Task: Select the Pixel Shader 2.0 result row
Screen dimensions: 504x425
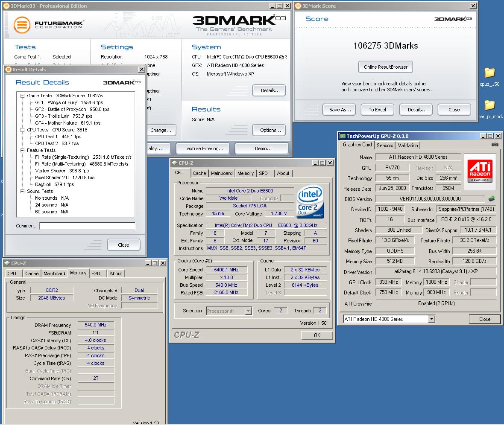Action: [64, 178]
